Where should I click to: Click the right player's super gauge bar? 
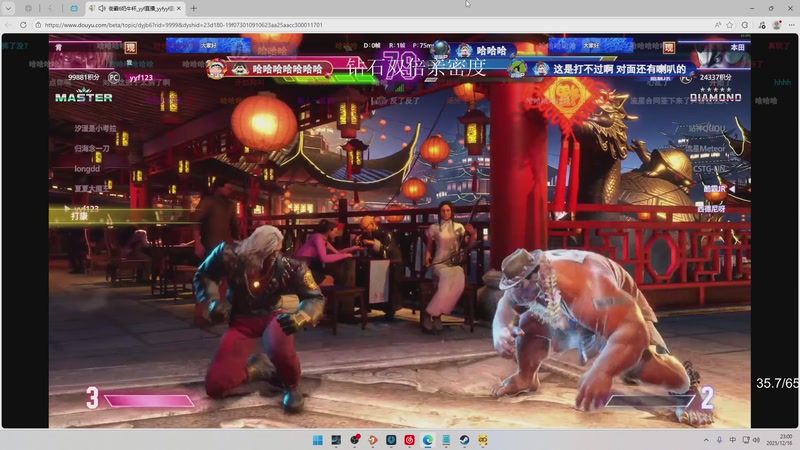[x=651, y=401]
